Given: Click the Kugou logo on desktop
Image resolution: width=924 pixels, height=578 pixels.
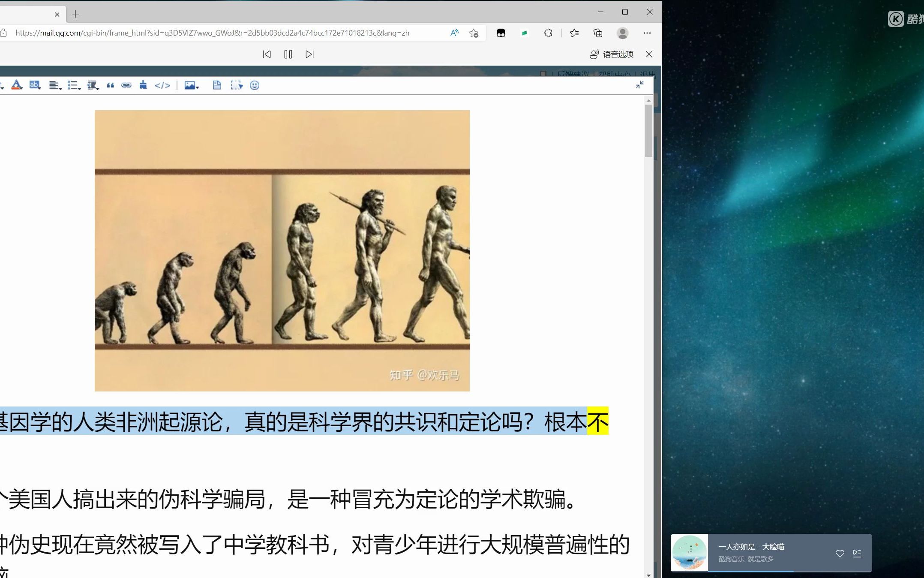Looking at the screenshot, I should tap(906, 19).
